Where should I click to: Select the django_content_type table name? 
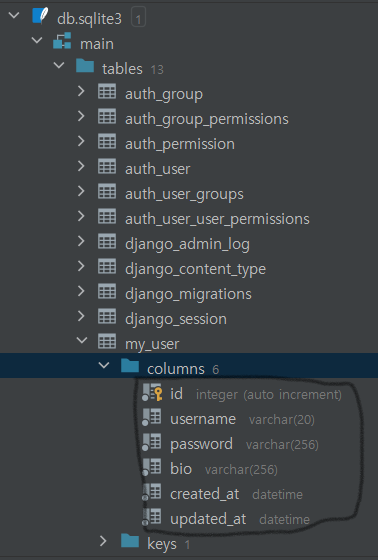[195, 270]
